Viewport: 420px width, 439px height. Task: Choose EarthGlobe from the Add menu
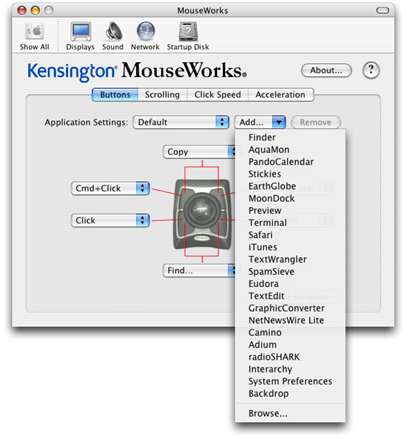(290, 186)
